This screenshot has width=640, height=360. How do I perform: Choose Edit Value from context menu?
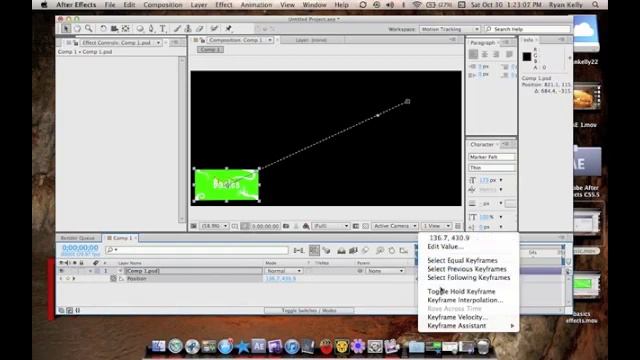445,247
